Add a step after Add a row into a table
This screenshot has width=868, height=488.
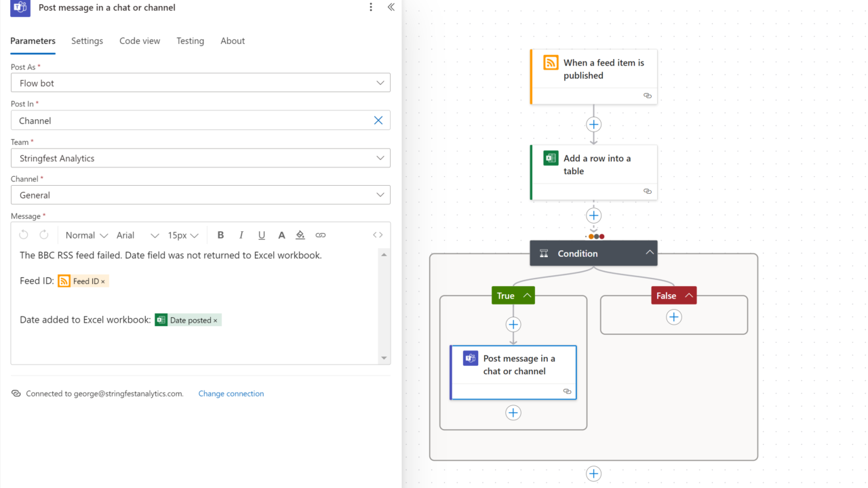point(593,216)
